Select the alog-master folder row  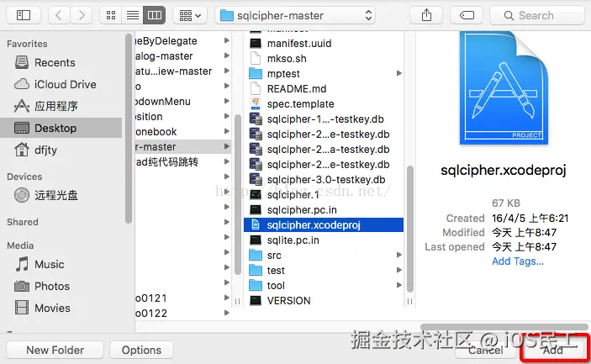tap(183, 55)
